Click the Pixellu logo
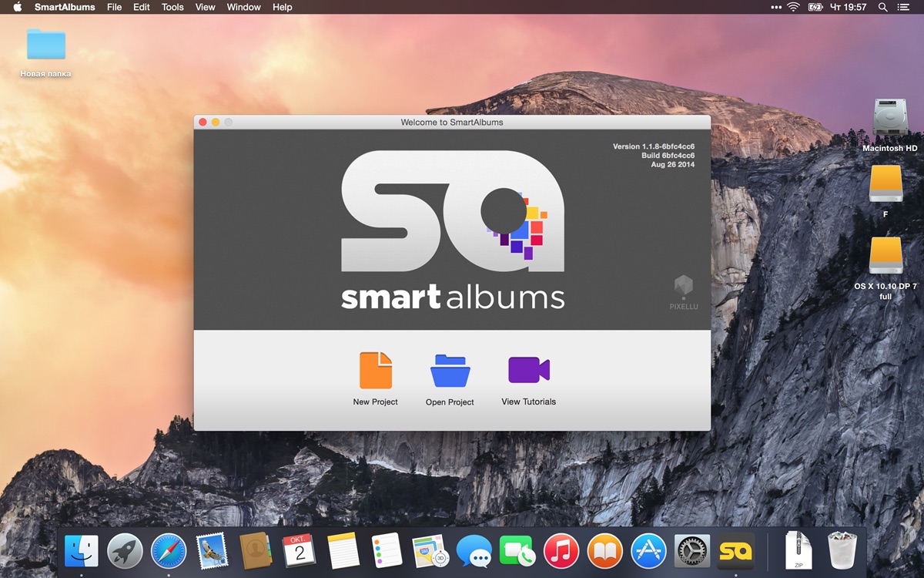 coord(683,292)
